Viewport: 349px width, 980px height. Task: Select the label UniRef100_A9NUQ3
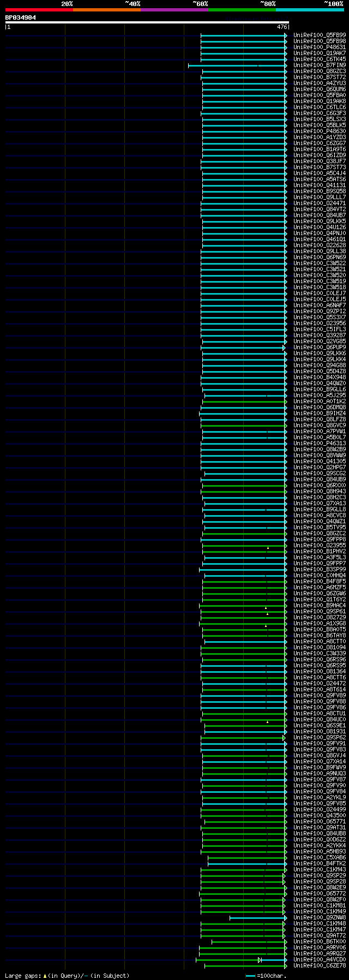(x=320, y=773)
